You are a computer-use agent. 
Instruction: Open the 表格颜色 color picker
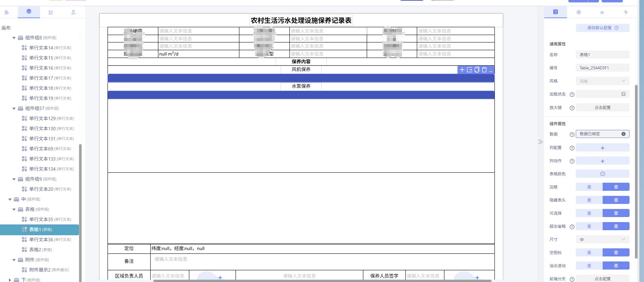603,174
